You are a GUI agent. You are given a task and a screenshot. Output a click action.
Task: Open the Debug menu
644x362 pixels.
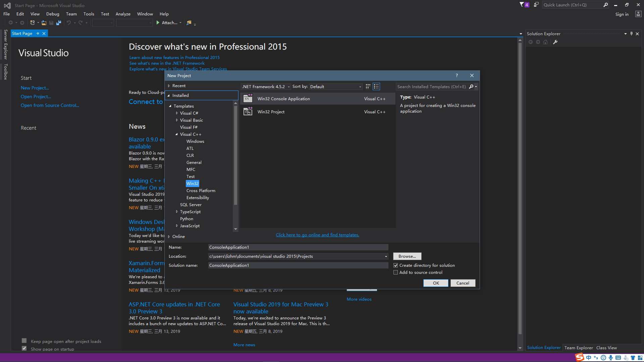point(53,14)
